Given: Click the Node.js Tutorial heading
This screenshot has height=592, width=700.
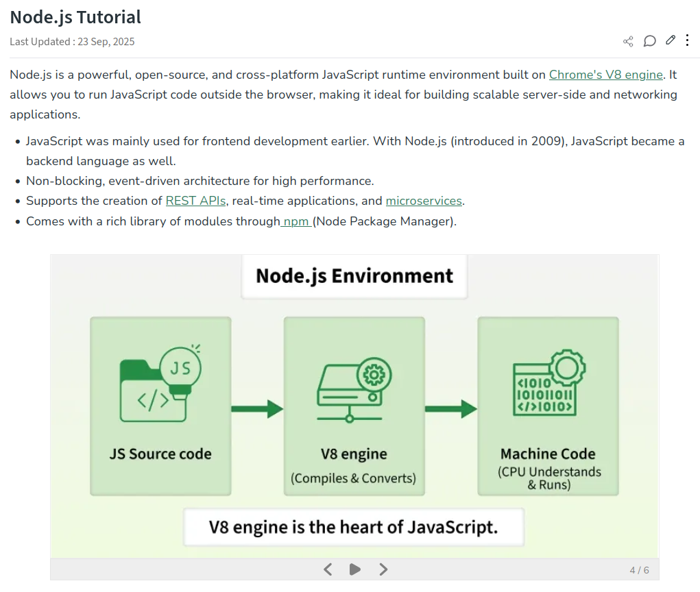Looking at the screenshot, I should 75,17.
